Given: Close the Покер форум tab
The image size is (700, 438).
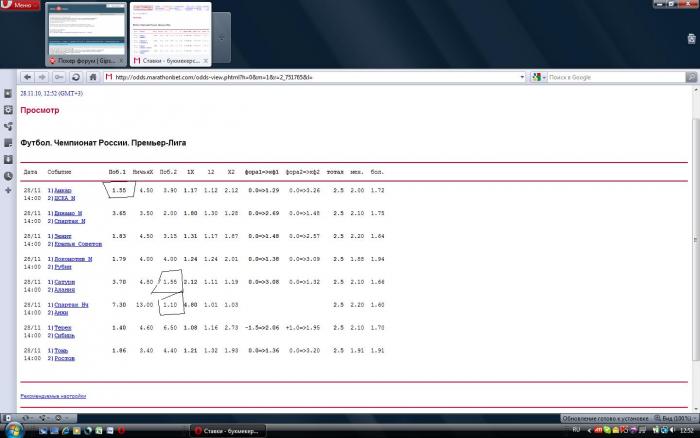Looking at the screenshot, I should 121,61.
